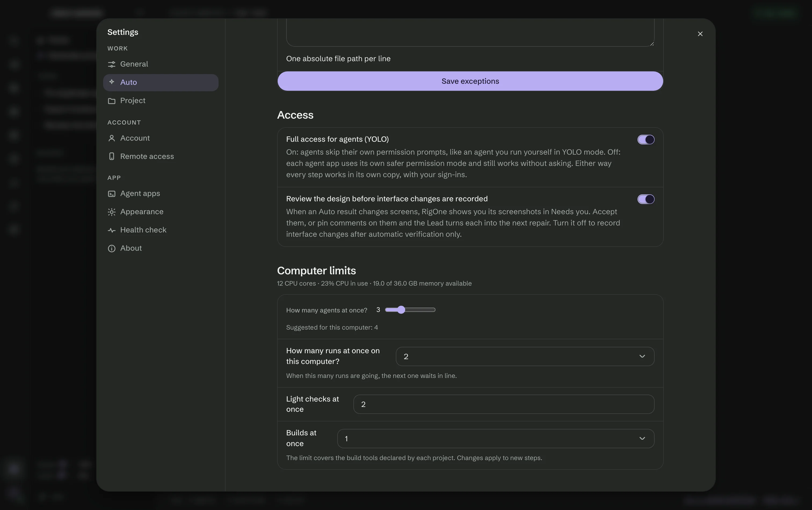Toggle Full access for agents (YOLO)
812x510 pixels.
[646, 140]
